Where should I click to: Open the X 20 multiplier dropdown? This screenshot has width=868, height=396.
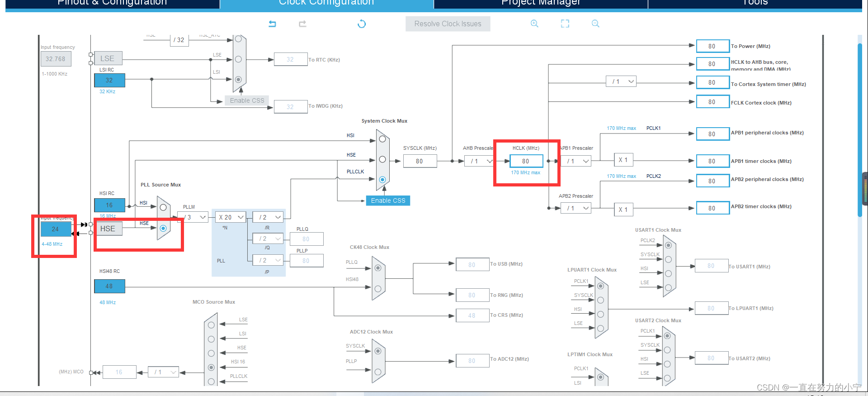231,217
